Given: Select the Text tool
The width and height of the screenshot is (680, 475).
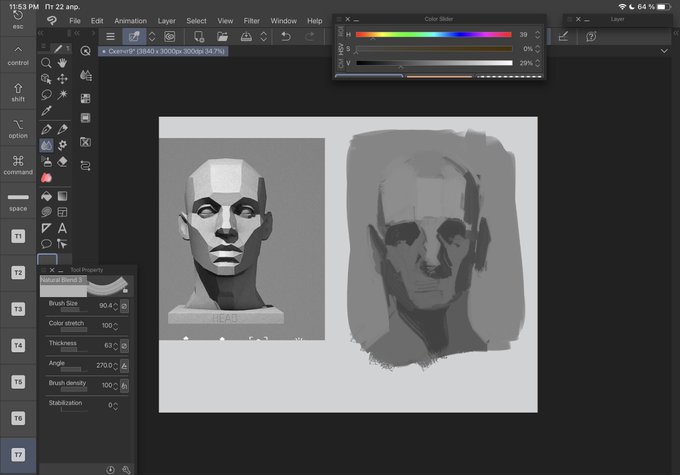Looking at the screenshot, I should tap(62, 228).
